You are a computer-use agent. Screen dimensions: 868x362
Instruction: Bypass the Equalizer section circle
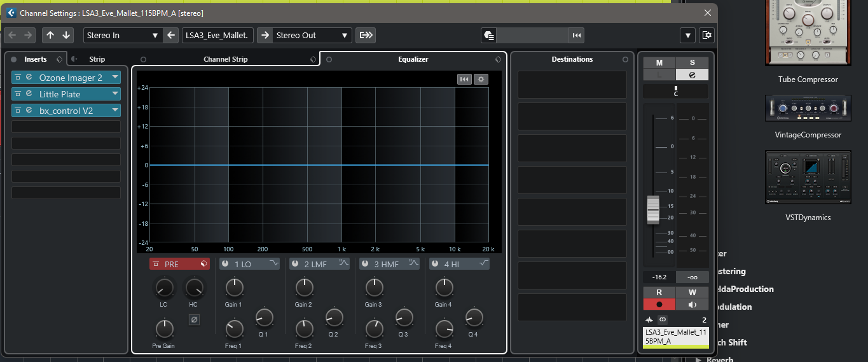point(329,59)
